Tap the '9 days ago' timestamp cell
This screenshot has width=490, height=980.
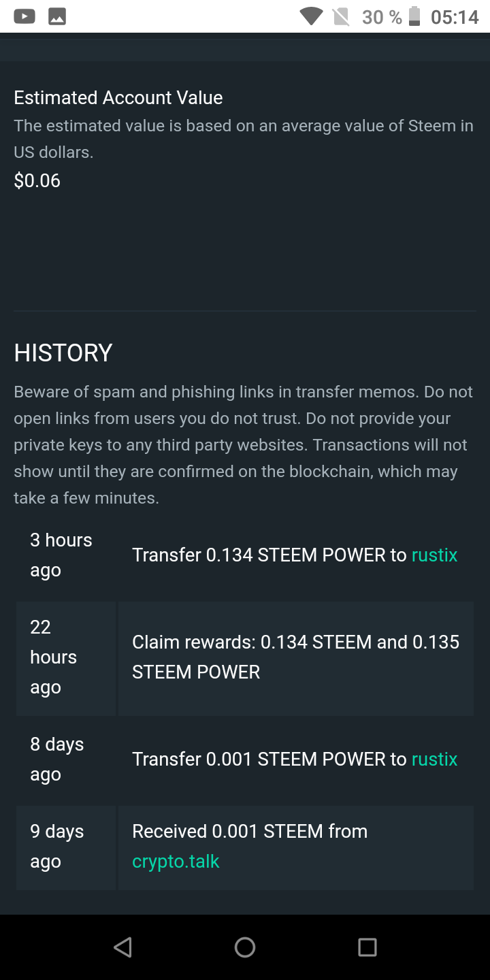(x=65, y=847)
